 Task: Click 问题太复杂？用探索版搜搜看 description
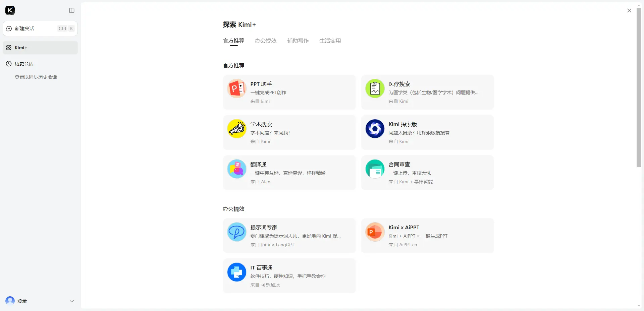click(419, 133)
